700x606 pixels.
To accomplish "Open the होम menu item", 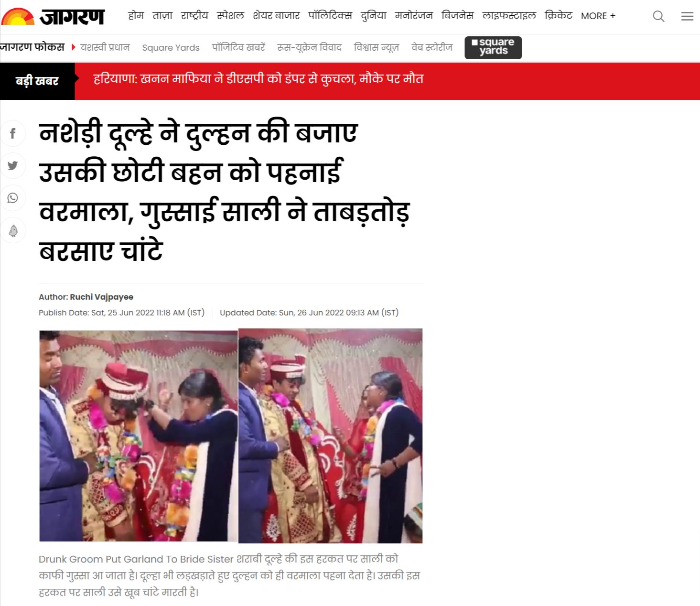I will [136, 16].
